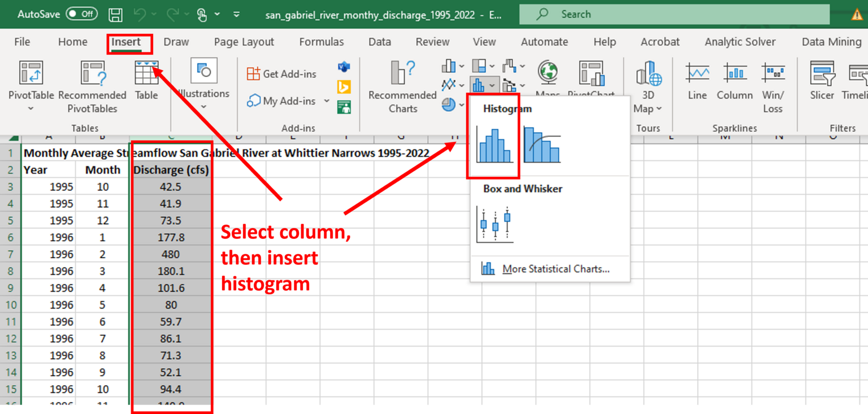Switch to the Formulas tab
This screenshot has height=414, width=868.
(x=321, y=42)
